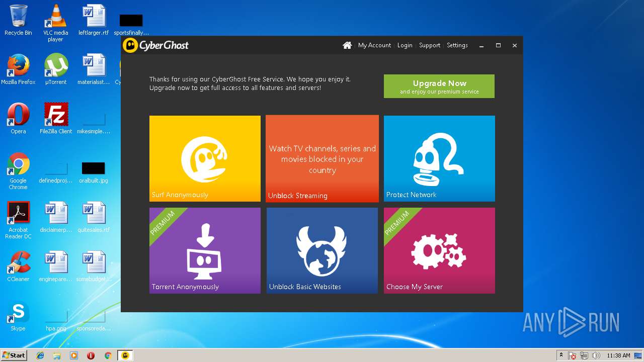Open the Action Center flag icon

(x=572, y=355)
